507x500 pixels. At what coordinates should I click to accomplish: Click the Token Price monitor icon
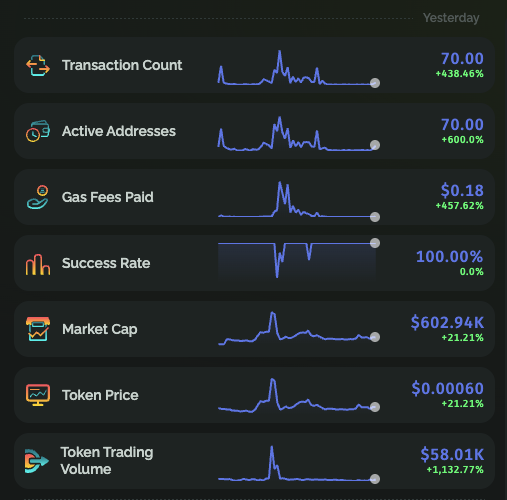(38, 395)
